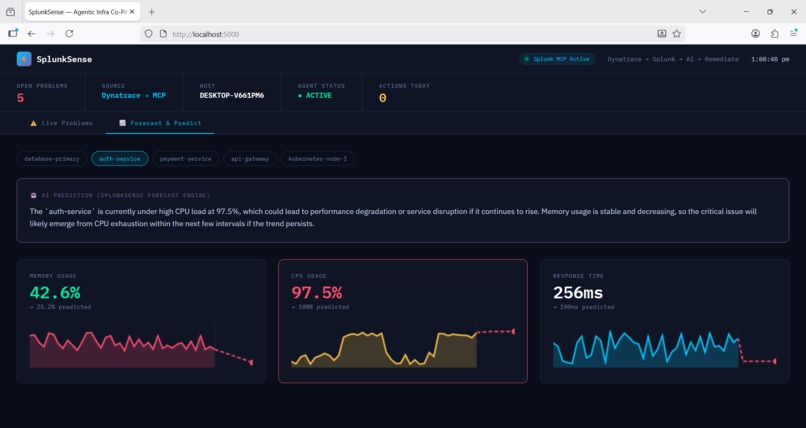Pick the kubernetes-node-1 chip
Screen dimensions: 806x428
(x=318, y=159)
